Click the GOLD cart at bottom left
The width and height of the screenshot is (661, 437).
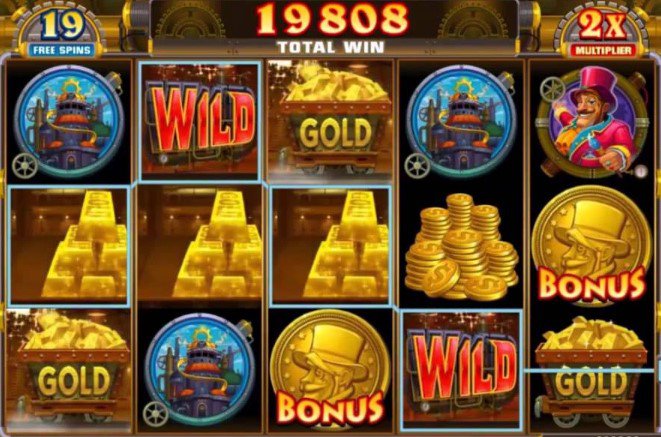(70, 369)
